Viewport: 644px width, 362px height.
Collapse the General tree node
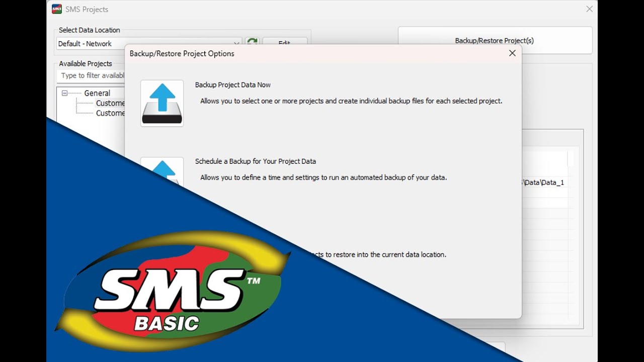(64, 93)
